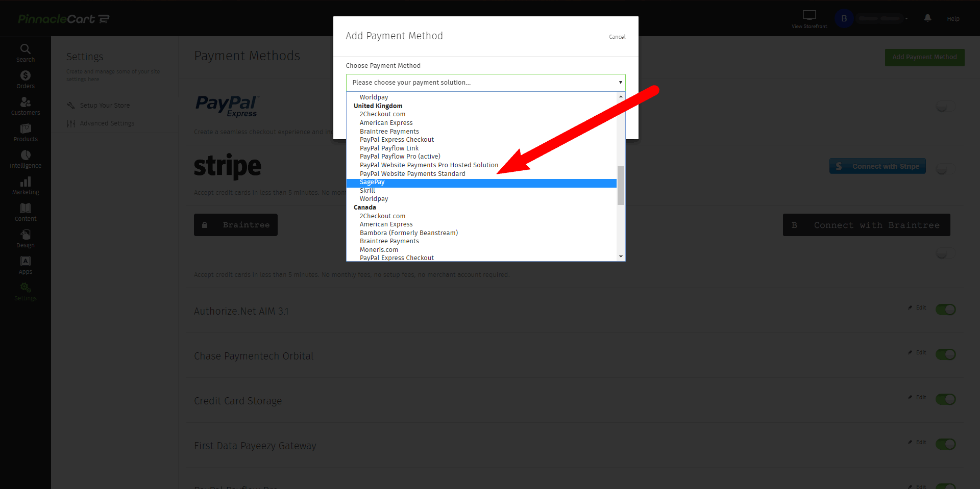Open Customers section icon
Image resolution: width=980 pixels, height=489 pixels.
coord(25,102)
